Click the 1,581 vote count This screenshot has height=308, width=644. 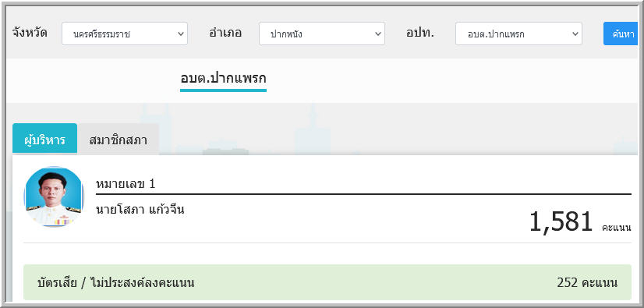(561, 221)
